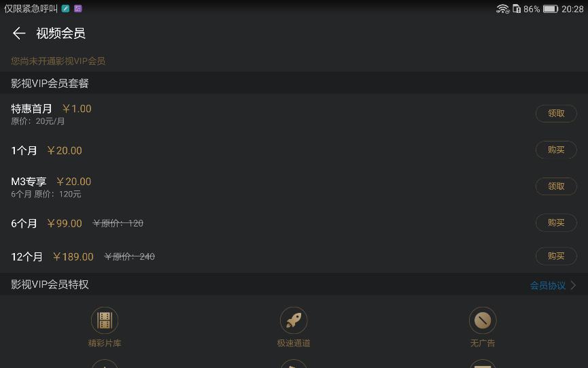Open the 会员协议 link
Image resolution: width=588 pixels, height=368 pixels.
547,286
